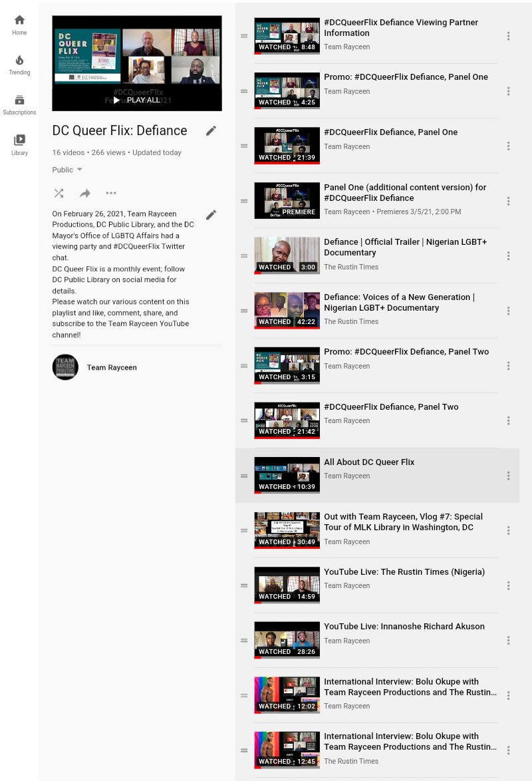The width and height of the screenshot is (532, 781).
Task: Open YouTube Live: The Rustin Times title
Action: point(404,572)
